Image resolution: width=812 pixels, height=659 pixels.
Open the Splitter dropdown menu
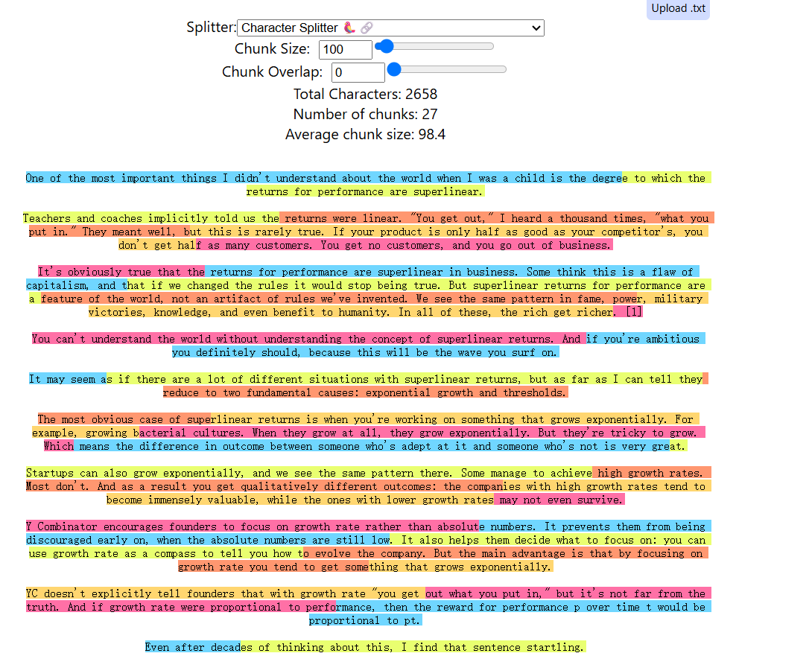point(390,28)
